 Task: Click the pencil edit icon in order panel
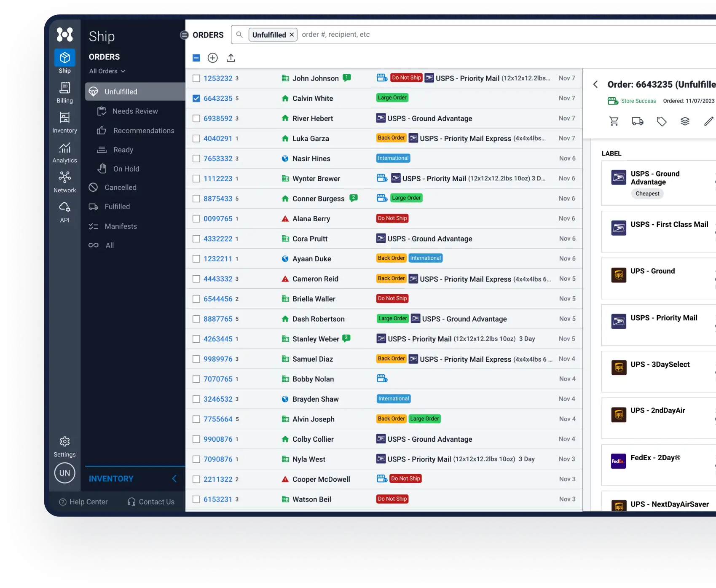[x=708, y=122]
